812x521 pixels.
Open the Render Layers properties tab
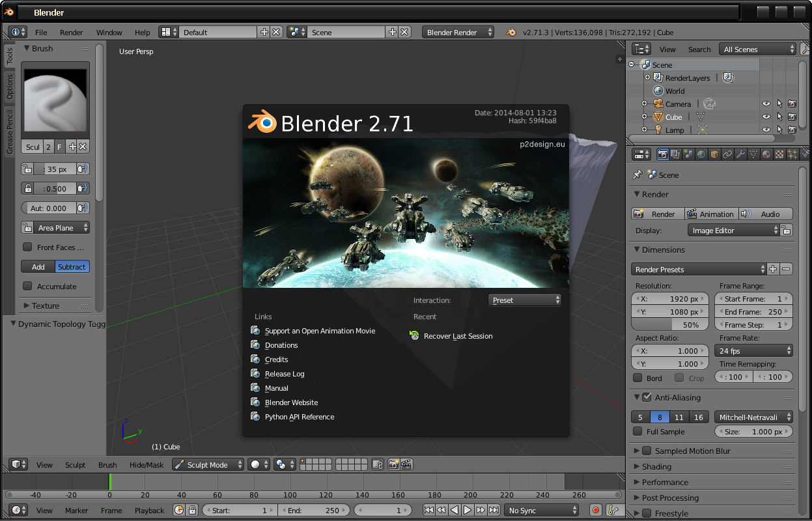[675, 154]
